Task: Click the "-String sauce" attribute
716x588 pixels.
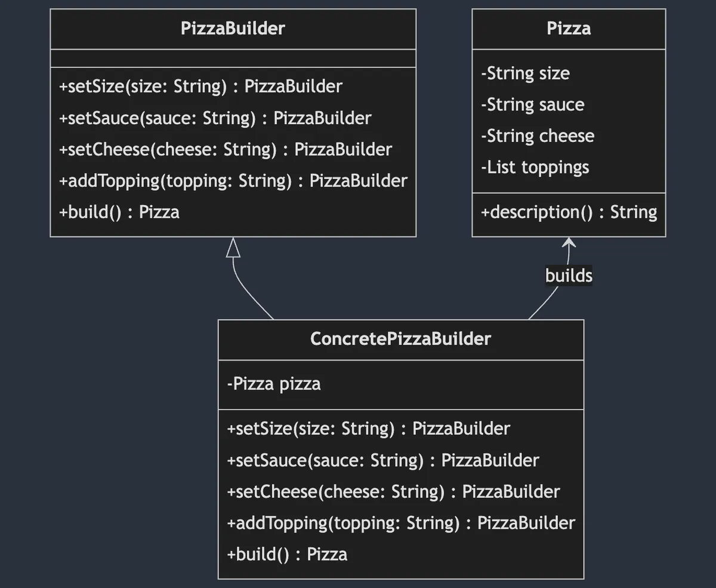Action: (x=532, y=105)
